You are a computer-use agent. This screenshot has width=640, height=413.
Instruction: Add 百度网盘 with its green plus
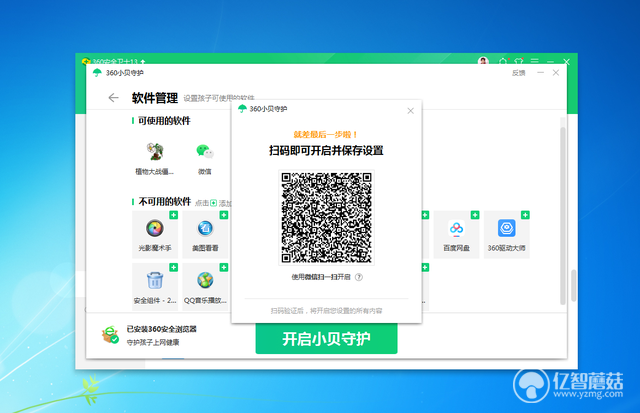475,215
